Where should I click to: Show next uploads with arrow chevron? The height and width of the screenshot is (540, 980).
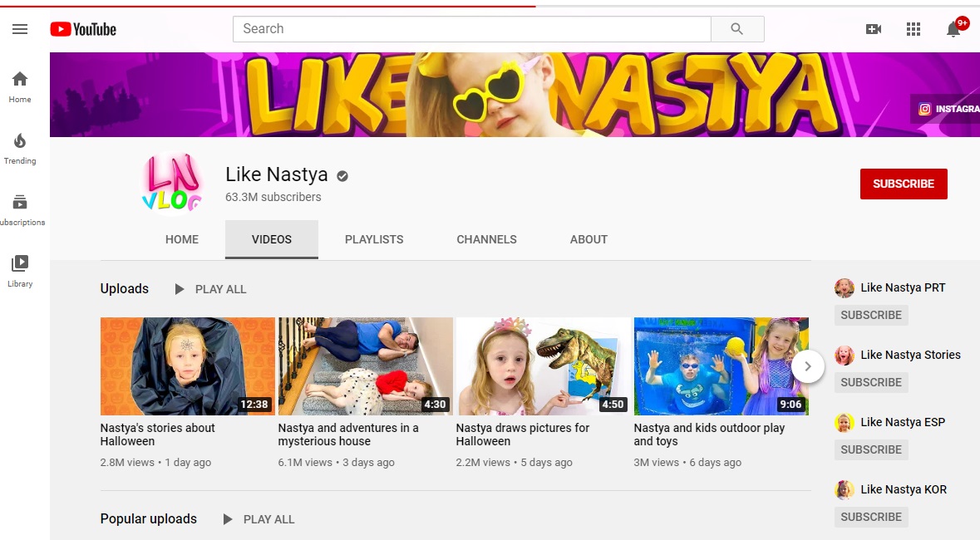point(807,366)
